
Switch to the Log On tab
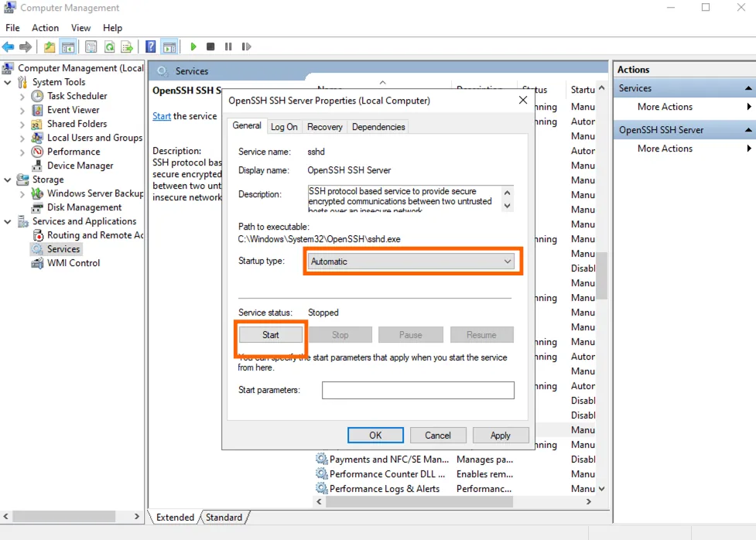coord(284,127)
